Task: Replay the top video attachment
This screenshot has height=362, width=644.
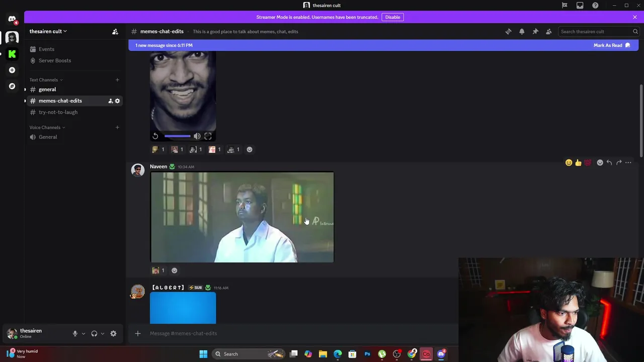Action: [155, 136]
